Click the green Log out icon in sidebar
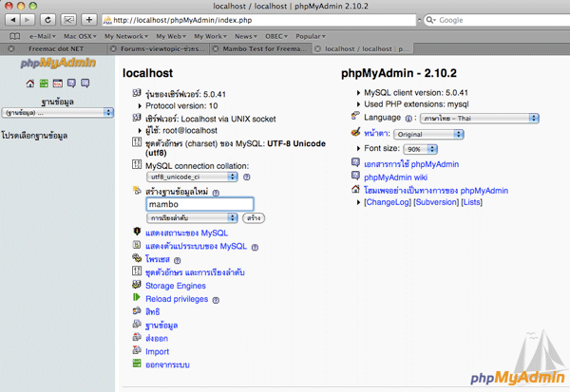The image size is (570, 392). point(45,84)
